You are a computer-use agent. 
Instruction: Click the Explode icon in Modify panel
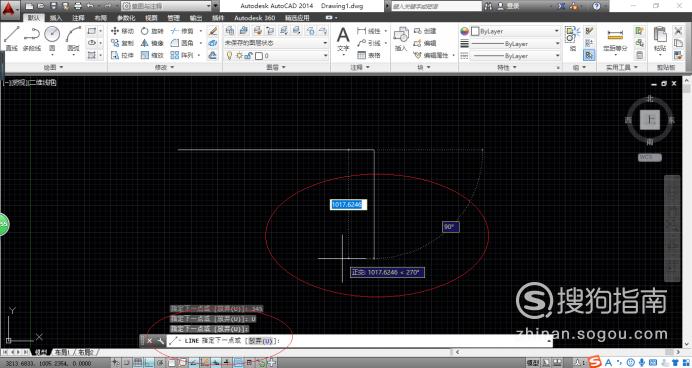pyautogui.click(x=213, y=43)
